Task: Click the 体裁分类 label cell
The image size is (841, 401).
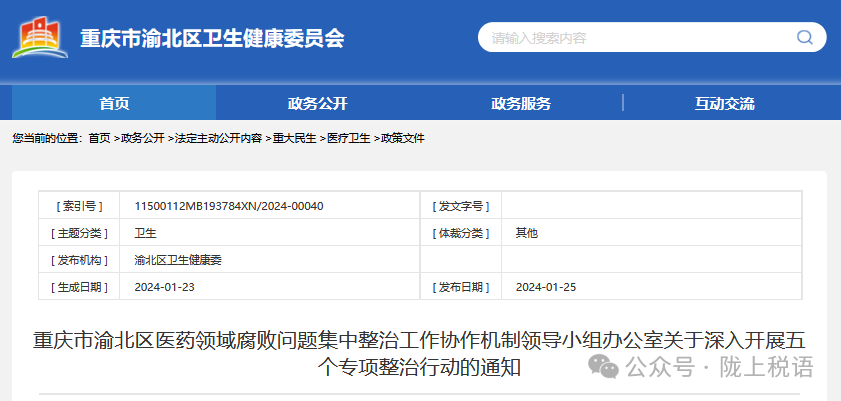Action: click(x=461, y=233)
